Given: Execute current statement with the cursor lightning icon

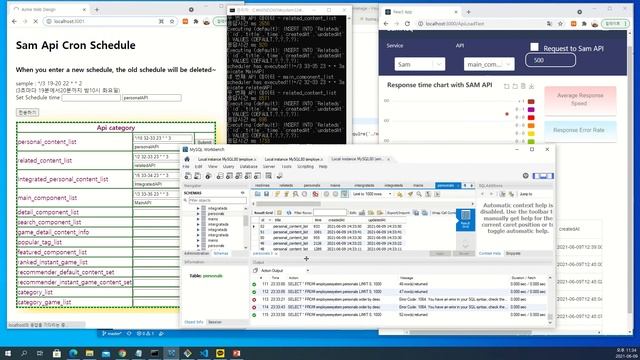Looking at the screenshot, I should point(286,194).
